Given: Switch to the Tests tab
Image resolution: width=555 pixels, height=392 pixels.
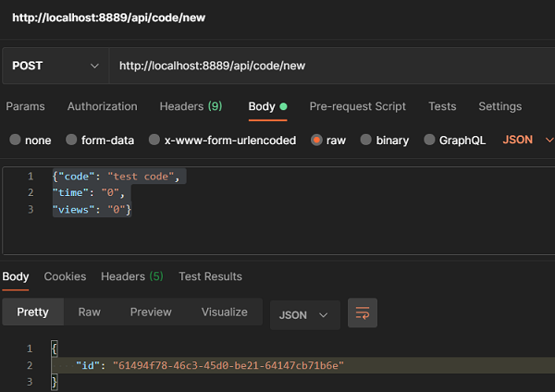Looking at the screenshot, I should coord(442,106).
